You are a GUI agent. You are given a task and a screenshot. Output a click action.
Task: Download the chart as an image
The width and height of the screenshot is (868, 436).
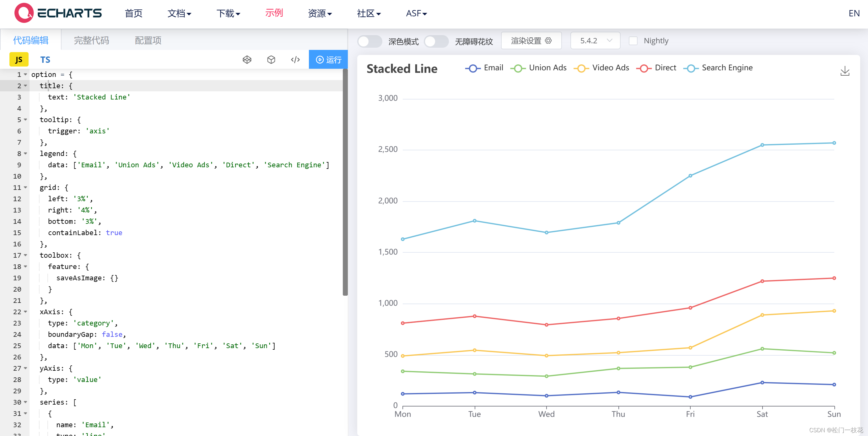pyautogui.click(x=845, y=71)
